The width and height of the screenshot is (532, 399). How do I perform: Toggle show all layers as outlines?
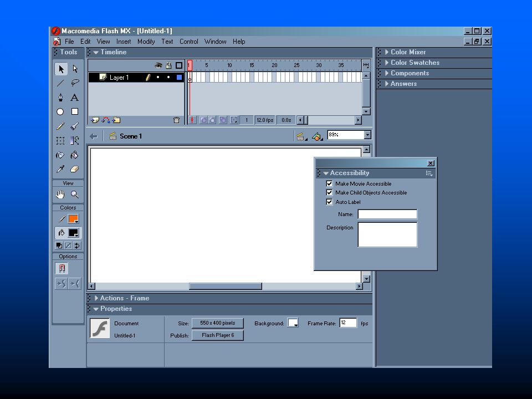[x=179, y=65]
